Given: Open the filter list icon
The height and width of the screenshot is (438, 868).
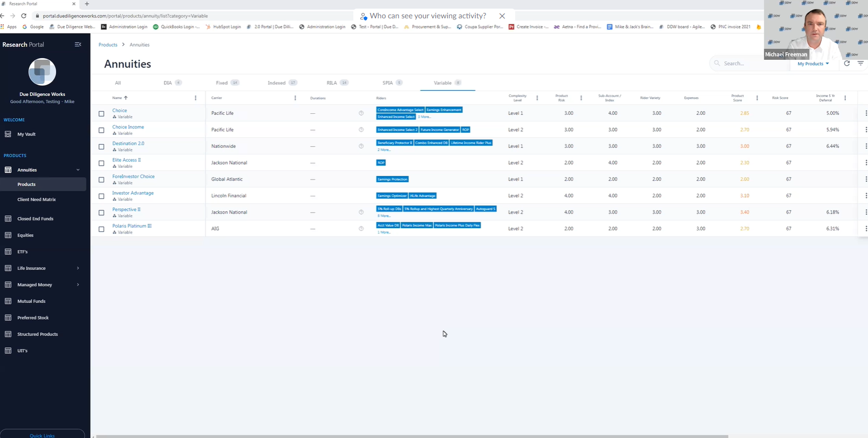Looking at the screenshot, I should coord(860,63).
